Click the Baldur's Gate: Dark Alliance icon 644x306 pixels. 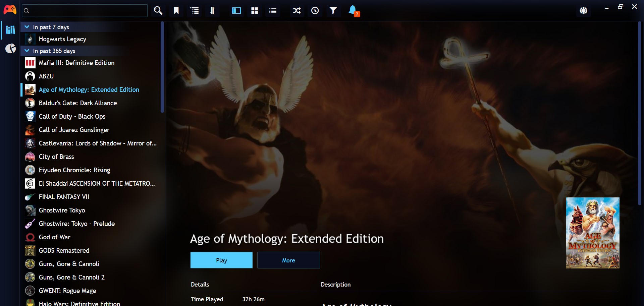pyautogui.click(x=30, y=103)
